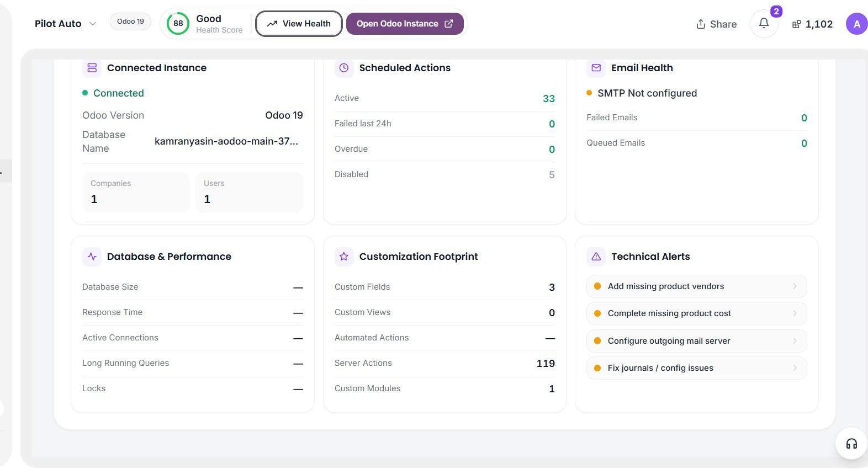Expand the Fix journals / config issues alert
The width and height of the screenshot is (868, 469).
point(696,368)
